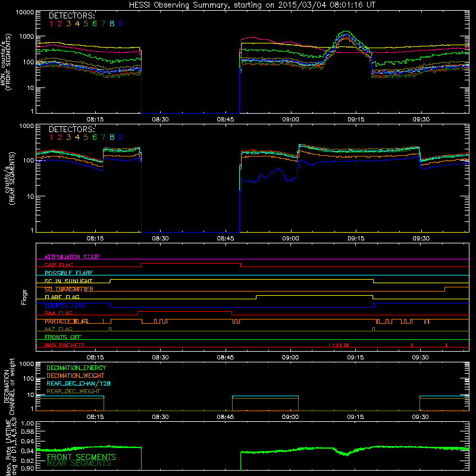Click the 10000 tick on front segments axis

pos(25,12)
